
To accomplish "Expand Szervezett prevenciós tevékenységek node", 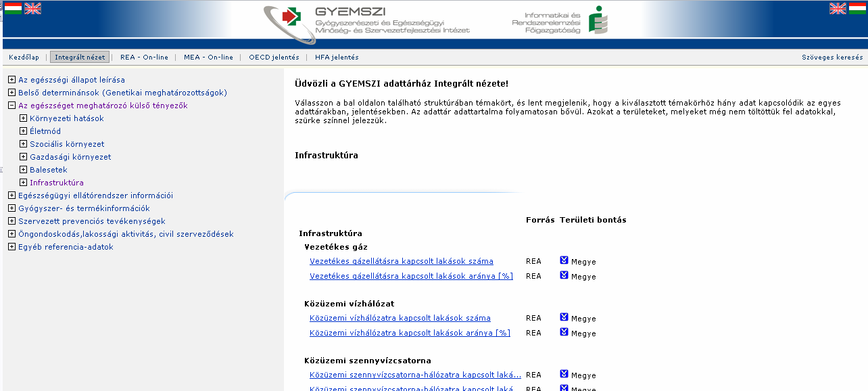I will 11,221.
